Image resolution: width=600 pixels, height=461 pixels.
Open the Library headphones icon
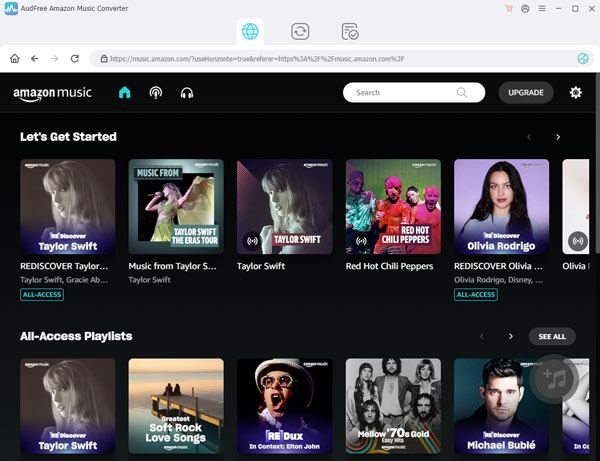(x=187, y=93)
